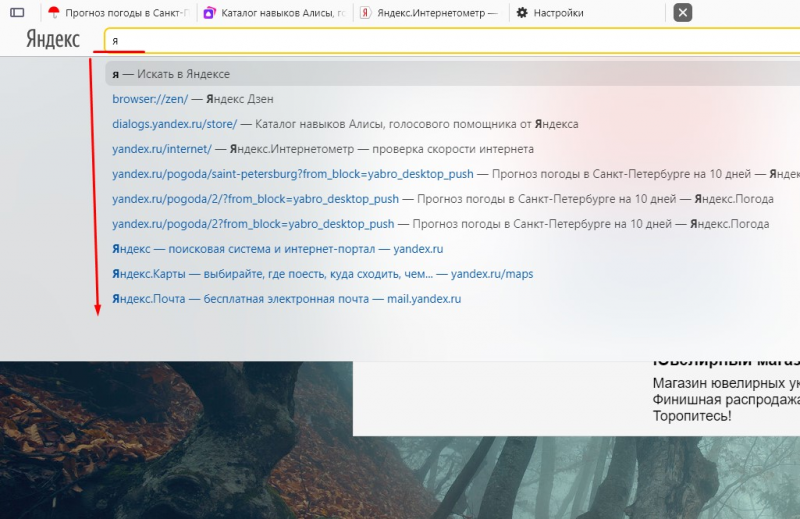Toggle the sidebar panel icon
The image size is (800, 519).
[17, 12]
